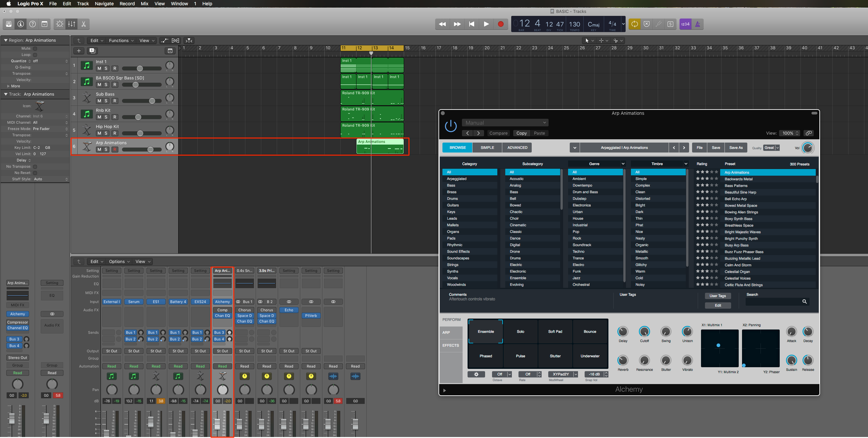
Task: Mute the Inst 1 track
Action: 99,68
